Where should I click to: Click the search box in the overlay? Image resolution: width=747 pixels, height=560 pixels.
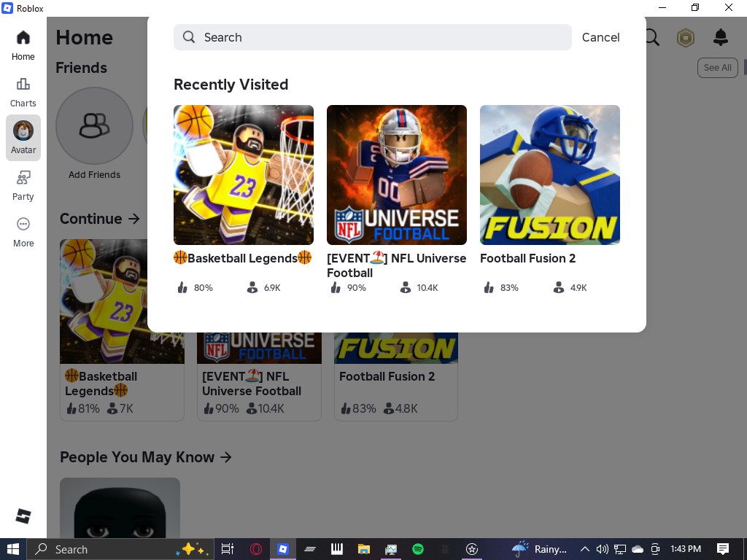click(x=373, y=37)
